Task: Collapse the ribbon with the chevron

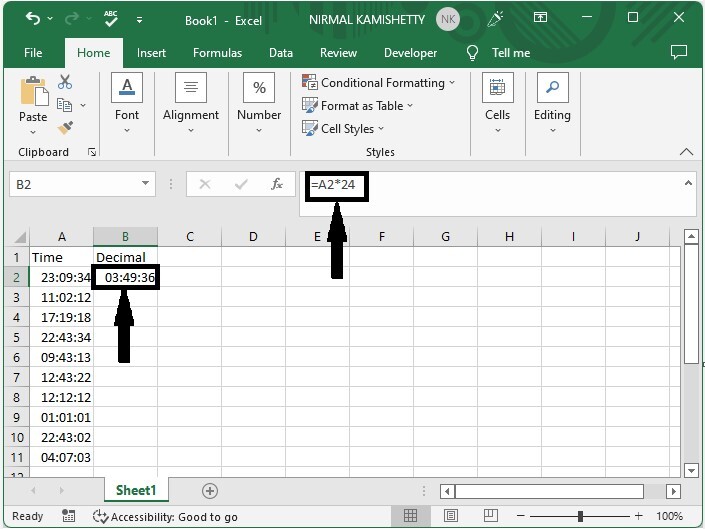Action: (x=686, y=151)
